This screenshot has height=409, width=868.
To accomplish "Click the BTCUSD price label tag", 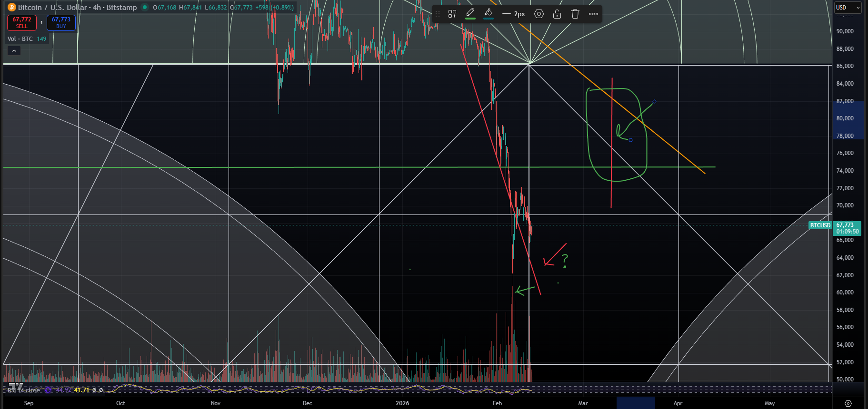I will (820, 225).
